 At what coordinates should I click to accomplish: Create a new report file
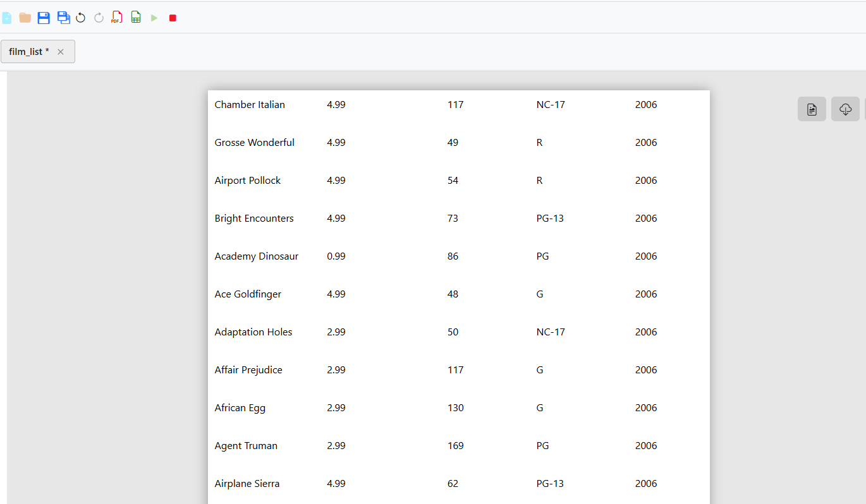coord(6,18)
